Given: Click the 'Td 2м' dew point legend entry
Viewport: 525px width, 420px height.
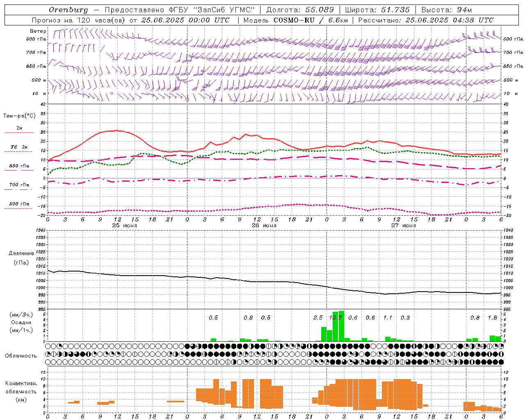Looking at the screenshot, I should click(x=19, y=147).
